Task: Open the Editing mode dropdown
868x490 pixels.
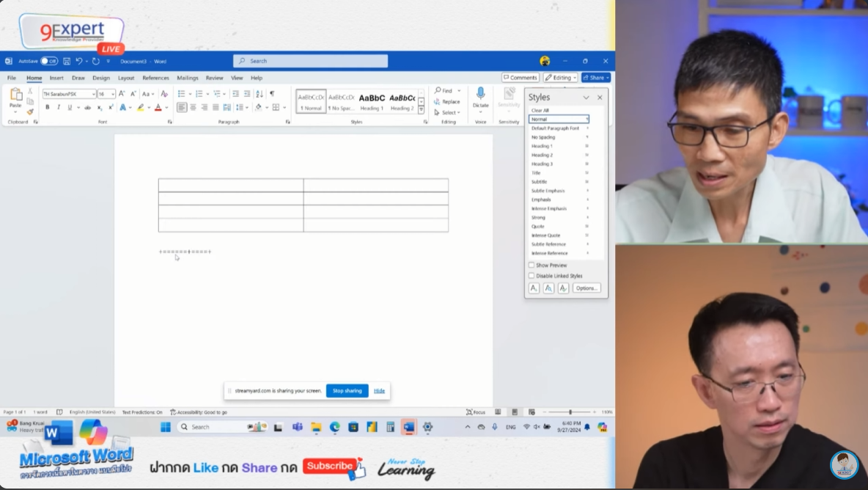Action: pyautogui.click(x=561, y=78)
